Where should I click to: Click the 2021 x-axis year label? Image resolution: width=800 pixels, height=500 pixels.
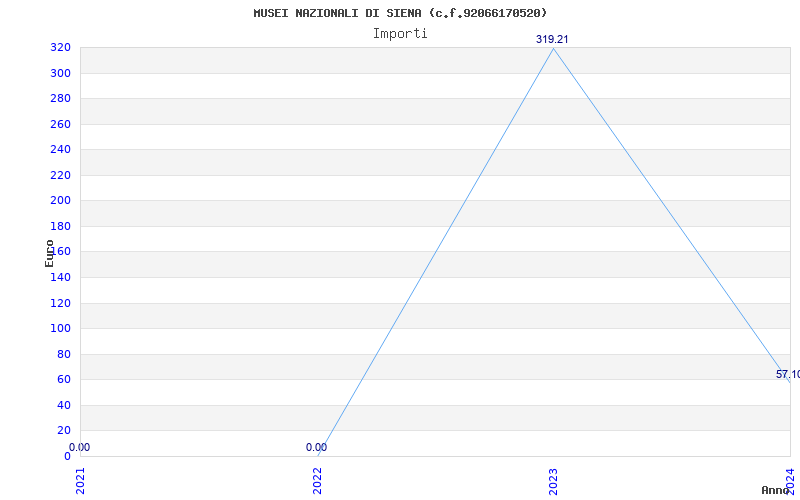[x=80, y=481]
